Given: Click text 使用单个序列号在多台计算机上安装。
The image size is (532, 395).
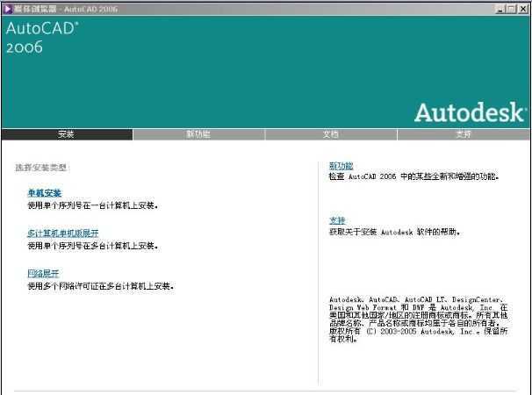Looking at the screenshot, I should pos(93,246).
